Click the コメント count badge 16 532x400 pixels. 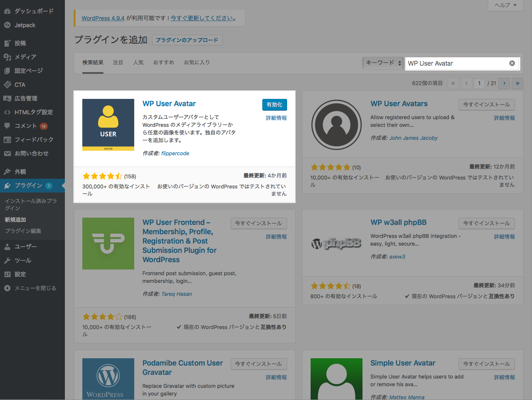tap(44, 126)
